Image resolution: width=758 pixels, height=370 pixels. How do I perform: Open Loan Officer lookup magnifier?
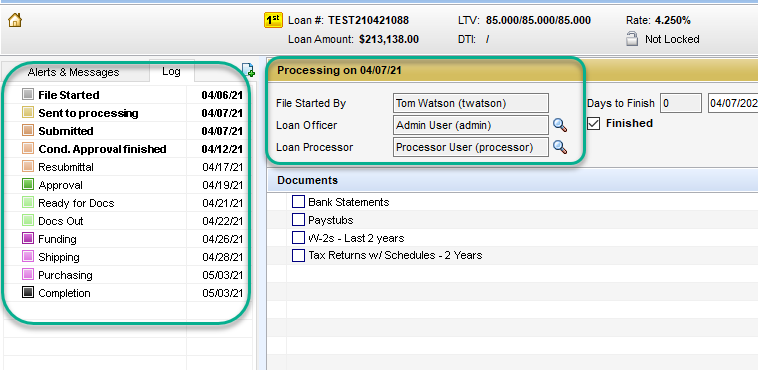[x=560, y=125]
